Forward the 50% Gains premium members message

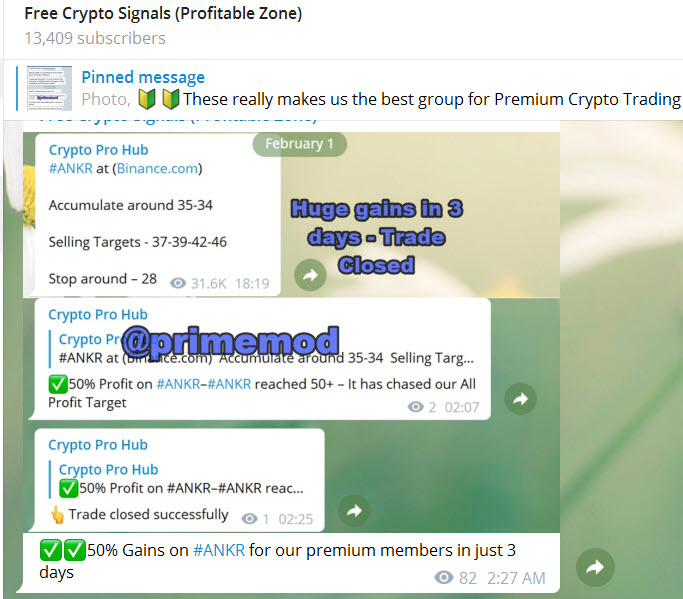595,567
